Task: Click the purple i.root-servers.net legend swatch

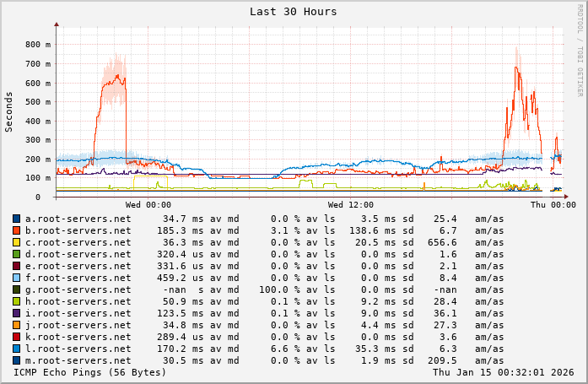Action: (16, 313)
